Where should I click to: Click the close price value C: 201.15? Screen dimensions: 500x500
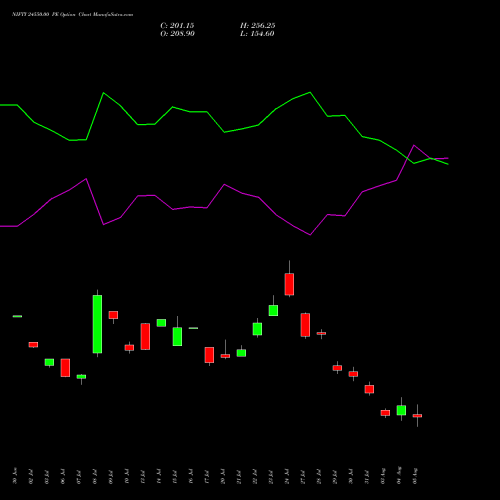[177, 26]
